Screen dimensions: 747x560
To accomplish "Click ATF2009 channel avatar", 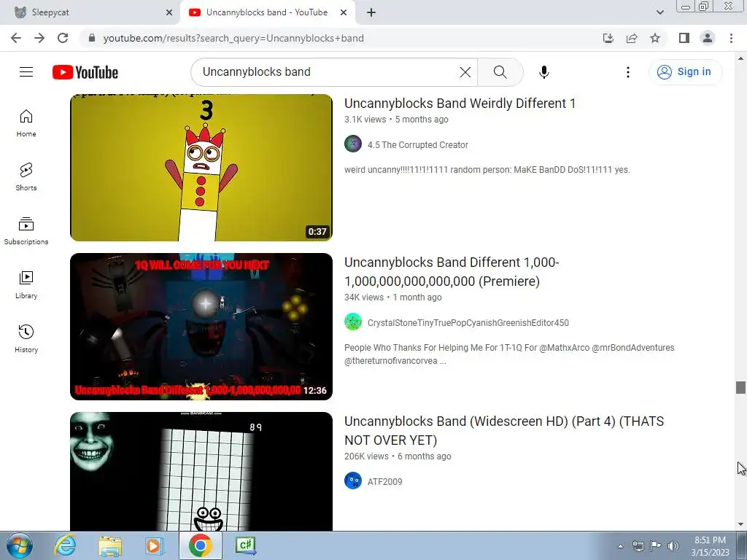I will click(353, 481).
